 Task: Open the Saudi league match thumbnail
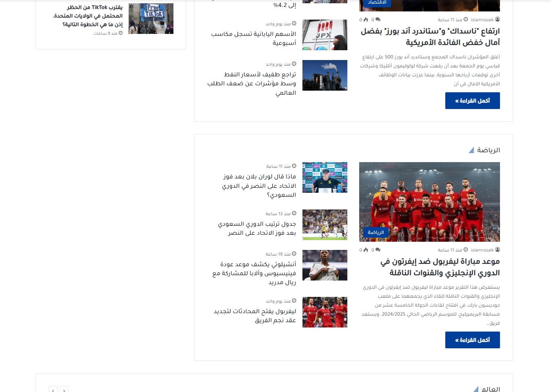[x=325, y=225]
